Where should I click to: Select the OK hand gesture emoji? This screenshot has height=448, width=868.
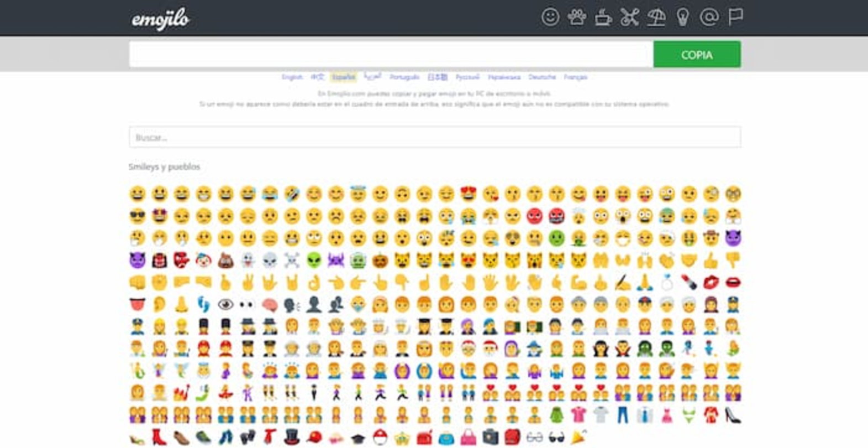314,283
